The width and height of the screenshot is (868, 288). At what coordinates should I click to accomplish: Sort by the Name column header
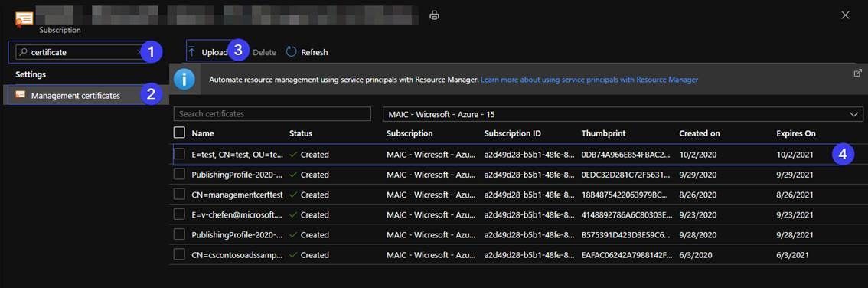[203, 133]
